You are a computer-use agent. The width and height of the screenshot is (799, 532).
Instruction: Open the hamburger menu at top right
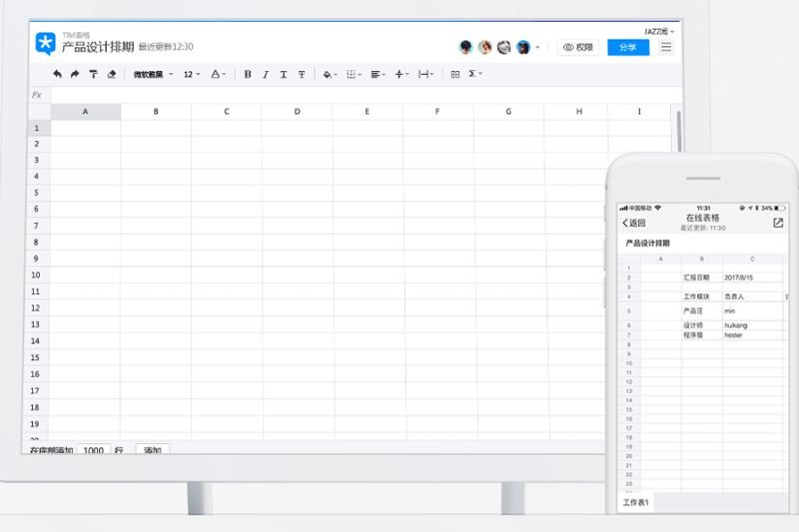pyautogui.click(x=666, y=47)
